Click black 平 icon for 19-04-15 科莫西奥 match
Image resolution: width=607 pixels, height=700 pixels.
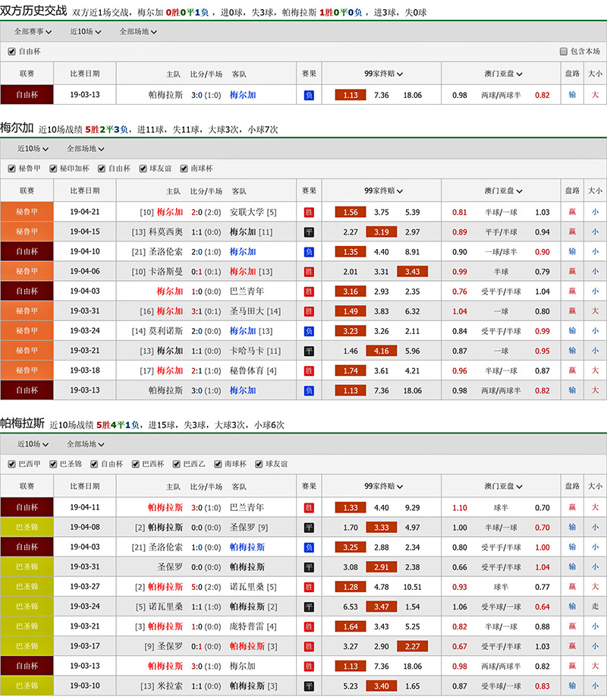click(309, 232)
